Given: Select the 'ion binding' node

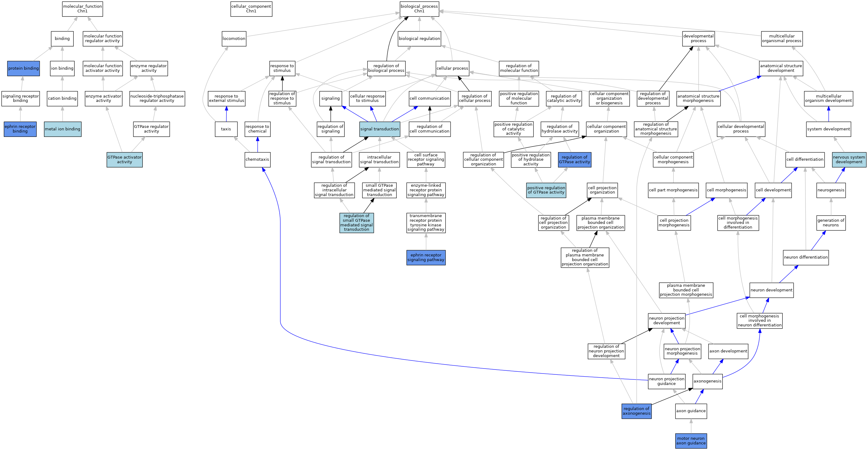Looking at the screenshot, I should click(62, 68).
